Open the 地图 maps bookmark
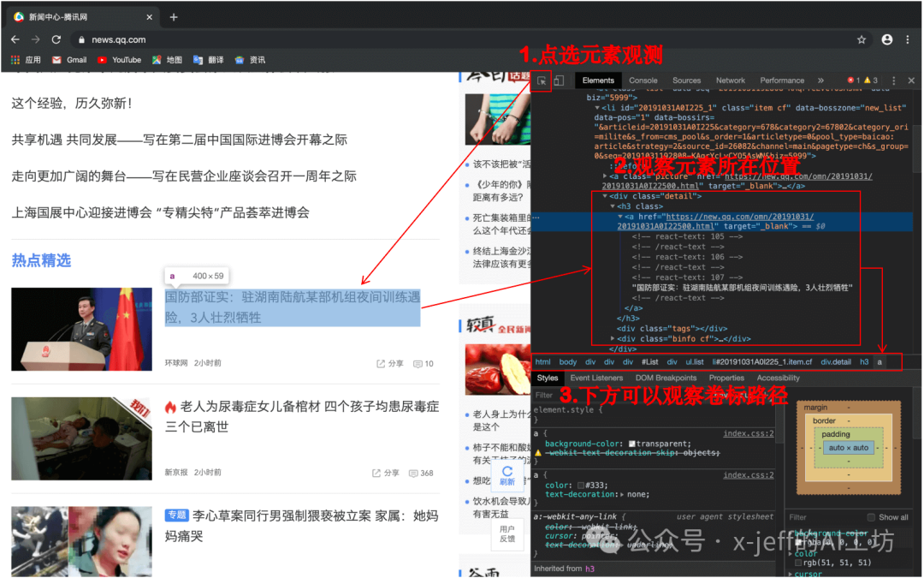The image size is (924, 578). point(168,60)
